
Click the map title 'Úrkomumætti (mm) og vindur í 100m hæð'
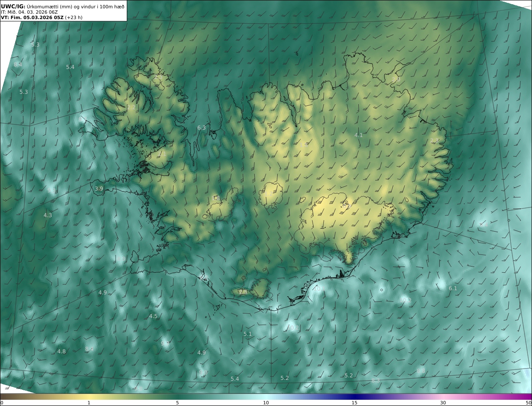click(x=76, y=6)
